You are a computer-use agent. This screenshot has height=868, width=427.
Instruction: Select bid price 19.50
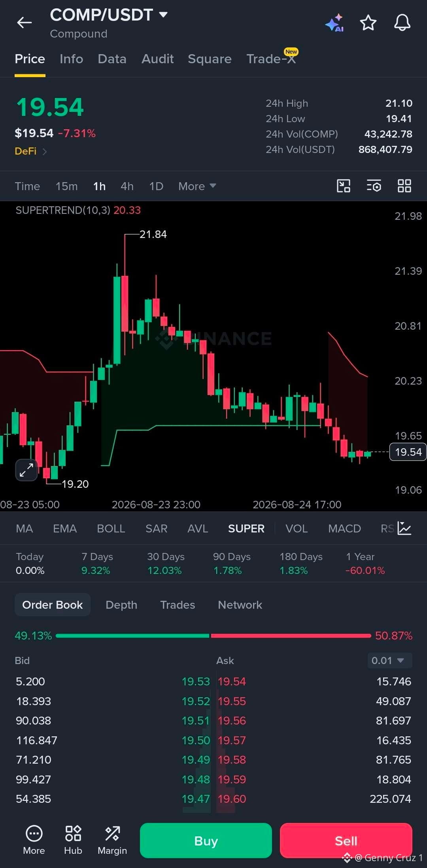coord(196,740)
